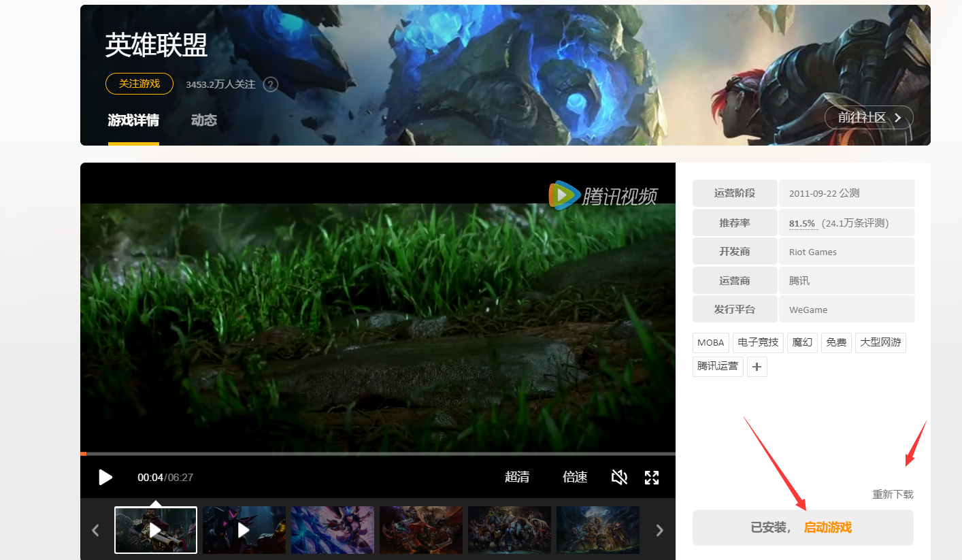Unmute the video using the speaker icon
This screenshot has width=962, height=560.
coord(619,477)
